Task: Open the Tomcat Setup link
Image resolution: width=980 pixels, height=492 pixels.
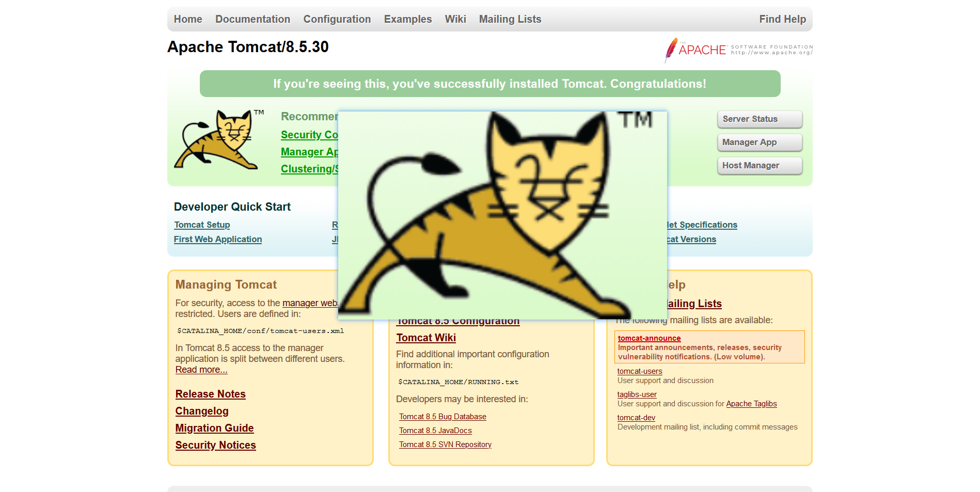Action: coord(202,225)
